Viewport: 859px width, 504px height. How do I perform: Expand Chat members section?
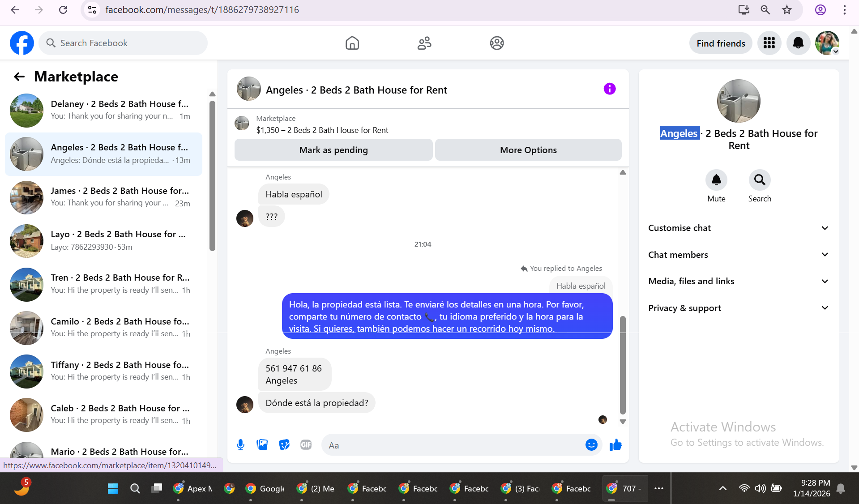coord(739,255)
